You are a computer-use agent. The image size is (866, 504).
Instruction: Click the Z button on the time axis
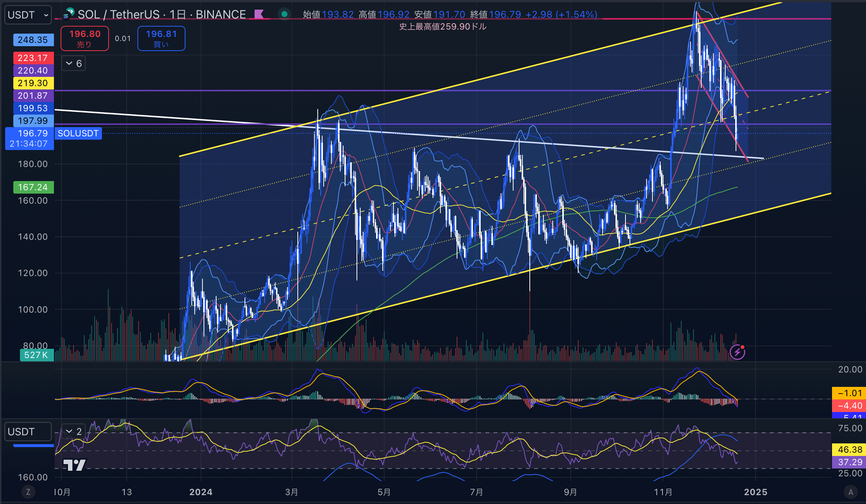(x=28, y=492)
